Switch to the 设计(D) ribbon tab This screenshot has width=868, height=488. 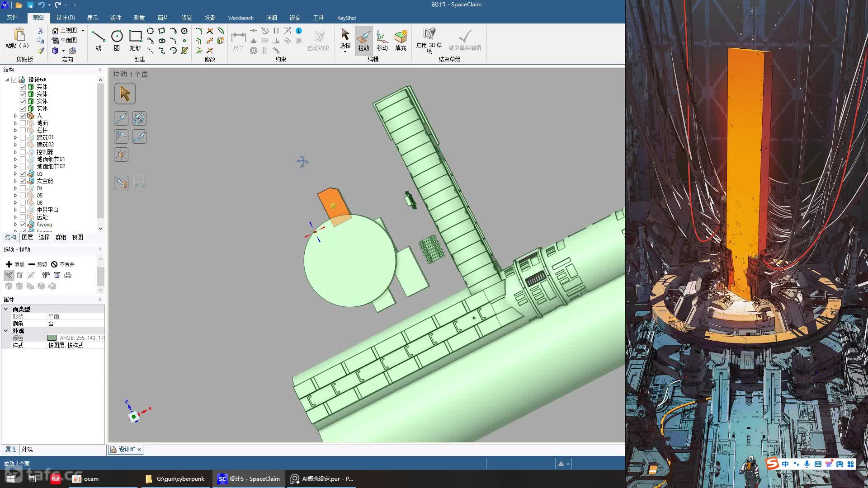click(x=66, y=18)
